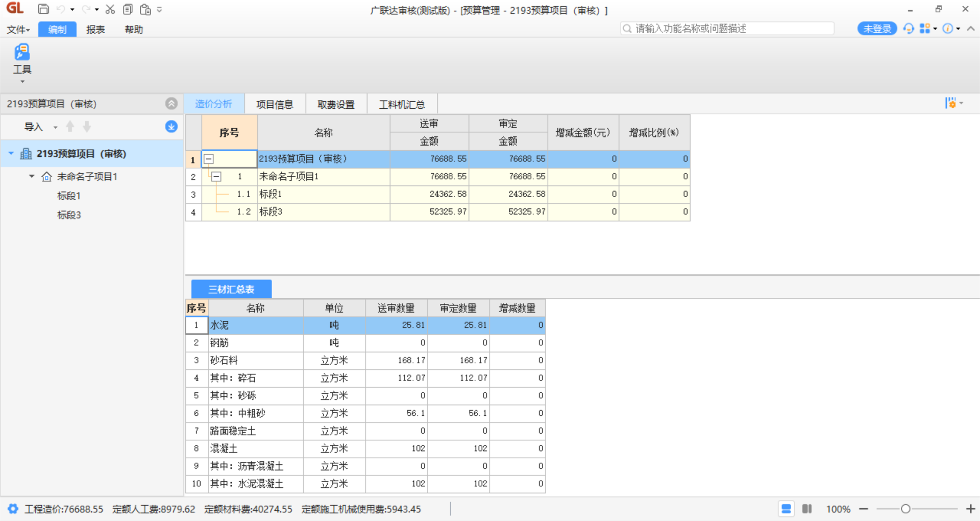Click the settings gear icon in status bar
Screen dimensions: 980x521
pyautogui.click(x=13, y=509)
